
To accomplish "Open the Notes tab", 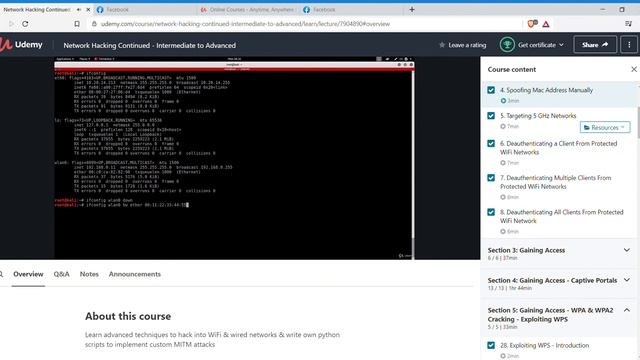I will (89, 274).
